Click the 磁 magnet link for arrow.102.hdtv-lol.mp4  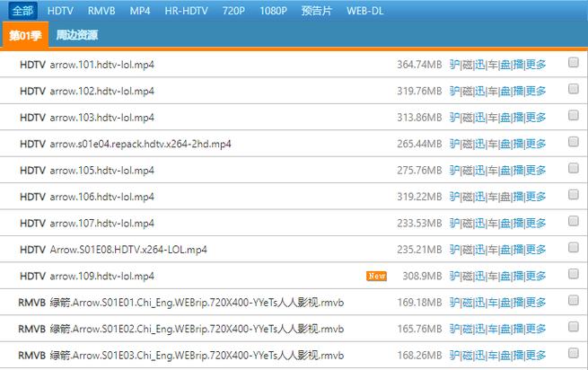pyautogui.click(x=467, y=91)
